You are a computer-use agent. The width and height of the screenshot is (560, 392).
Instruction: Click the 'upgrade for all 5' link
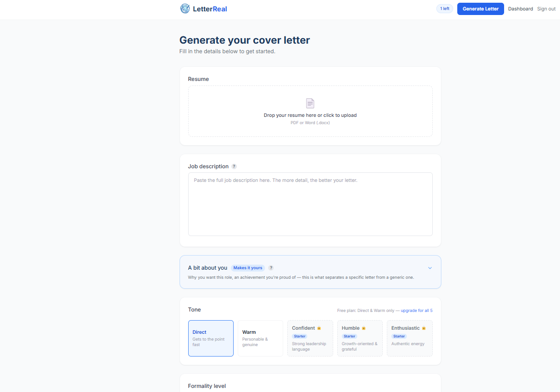(417, 311)
